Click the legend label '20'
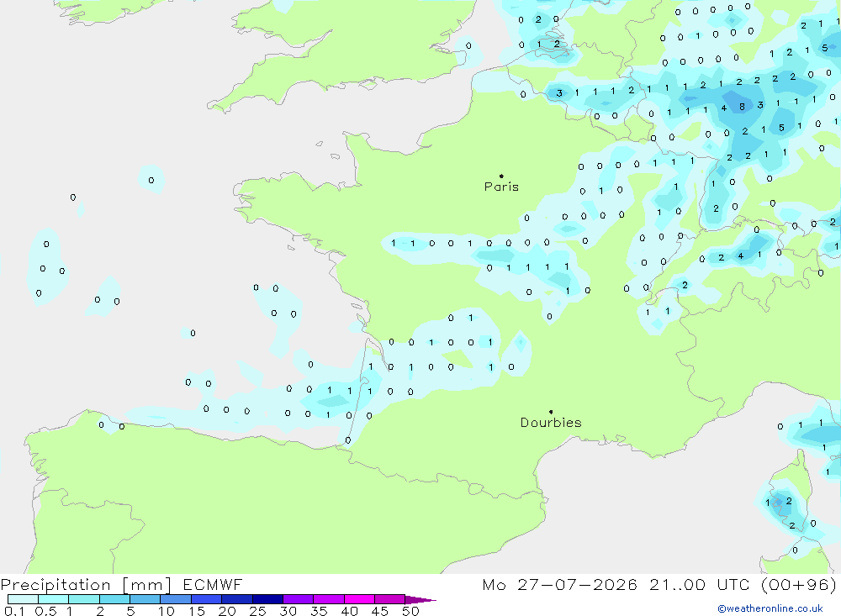Image resolution: width=841 pixels, height=616 pixels. click(227, 611)
